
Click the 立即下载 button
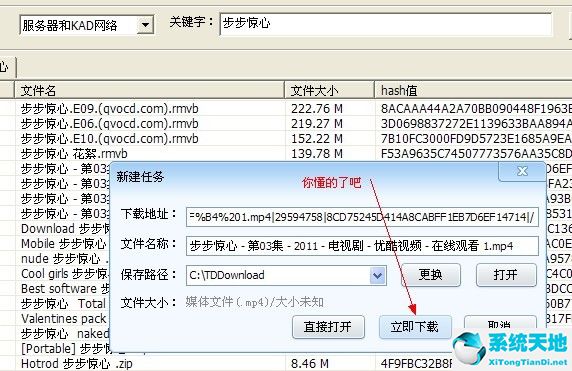pos(415,326)
